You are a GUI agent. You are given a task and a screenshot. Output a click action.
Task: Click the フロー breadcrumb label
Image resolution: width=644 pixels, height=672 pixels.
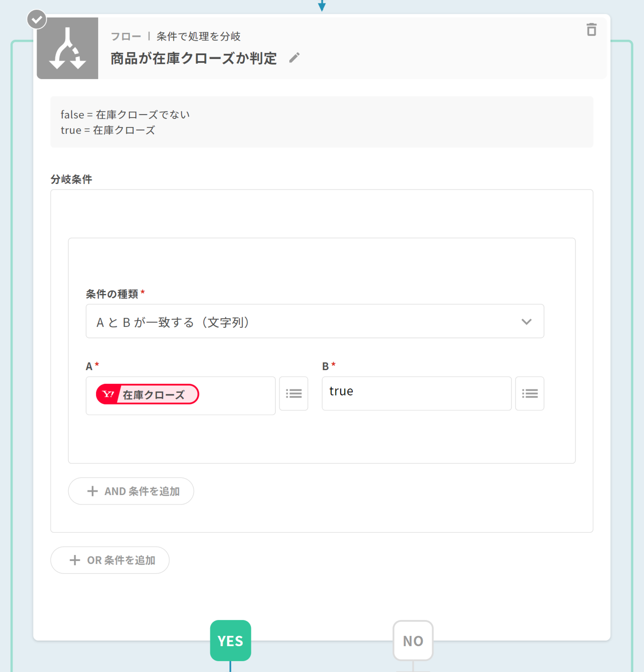pyautogui.click(x=126, y=36)
